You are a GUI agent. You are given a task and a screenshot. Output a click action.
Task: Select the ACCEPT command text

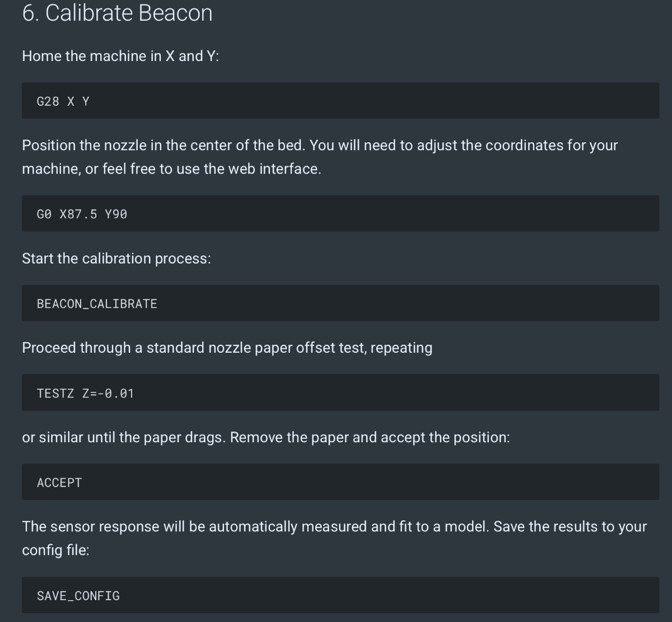(x=59, y=483)
